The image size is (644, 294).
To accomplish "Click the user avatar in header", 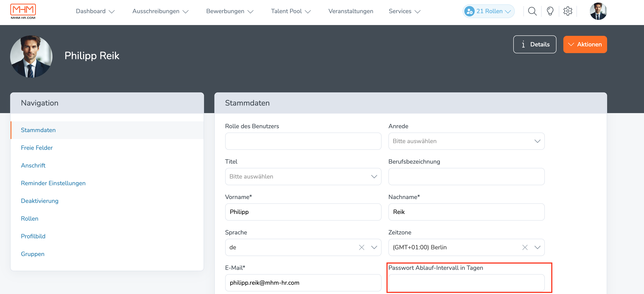I will [598, 11].
